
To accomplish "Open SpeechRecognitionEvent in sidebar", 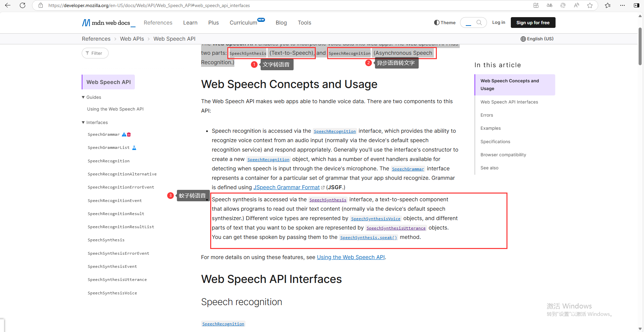I will click(x=115, y=201).
